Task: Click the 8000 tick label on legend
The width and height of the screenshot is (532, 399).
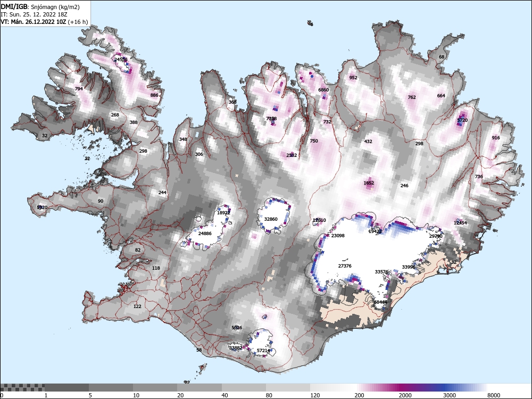Action: coord(494,395)
